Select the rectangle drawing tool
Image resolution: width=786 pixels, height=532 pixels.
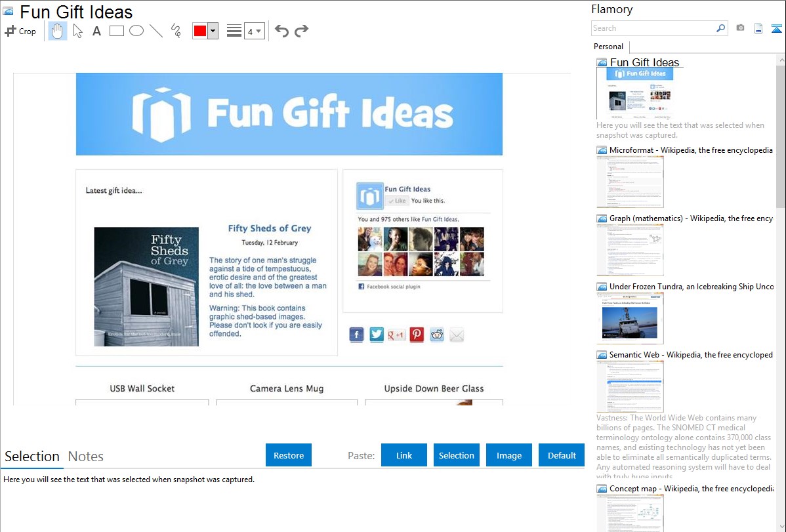click(x=116, y=31)
